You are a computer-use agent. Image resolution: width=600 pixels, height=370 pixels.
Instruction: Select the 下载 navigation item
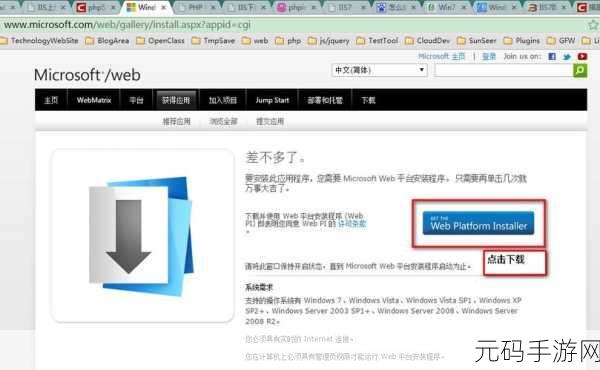[368, 100]
